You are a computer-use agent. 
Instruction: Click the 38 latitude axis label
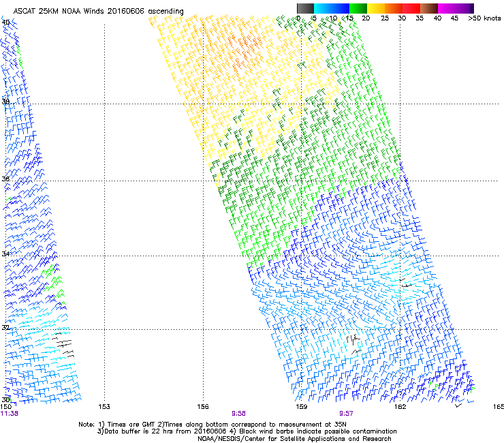coord(5,101)
